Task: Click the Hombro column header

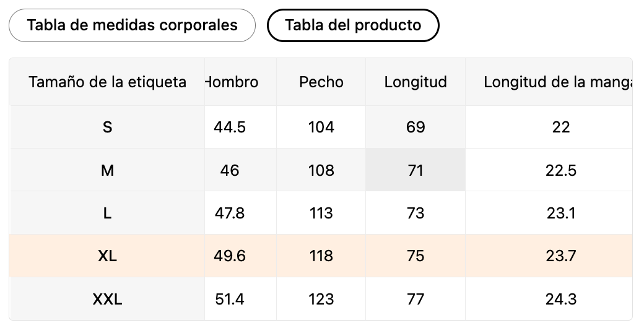Action: pos(233,82)
